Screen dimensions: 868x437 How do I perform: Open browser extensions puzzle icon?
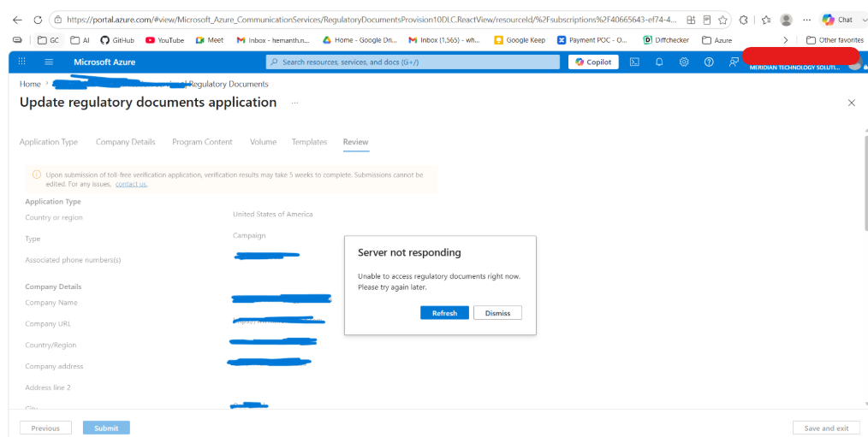tap(743, 20)
